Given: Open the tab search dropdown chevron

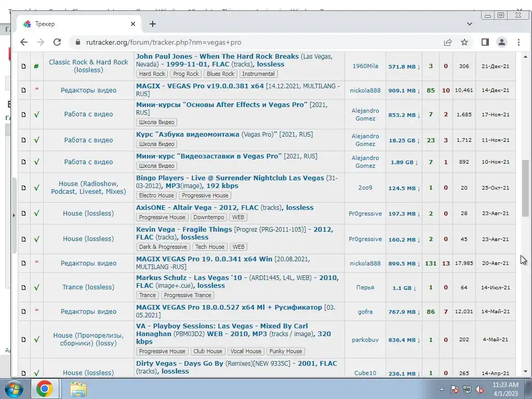Looking at the screenshot, I should pos(470,24).
